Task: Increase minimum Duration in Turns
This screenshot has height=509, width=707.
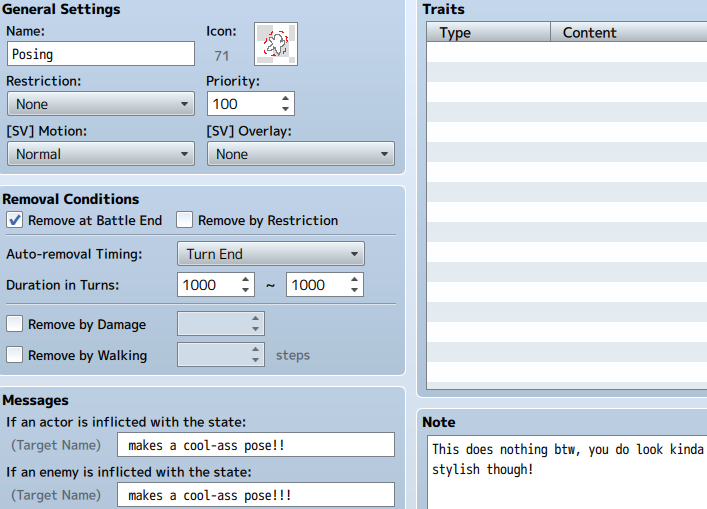Action: click(x=247, y=279)
